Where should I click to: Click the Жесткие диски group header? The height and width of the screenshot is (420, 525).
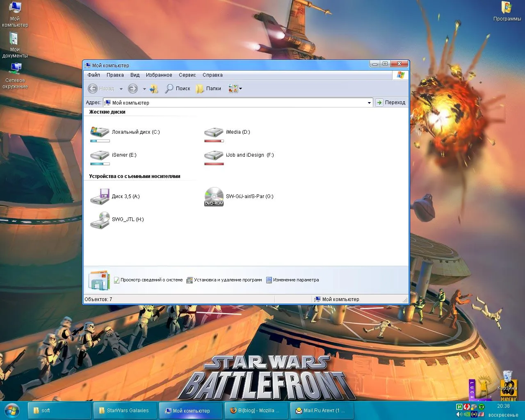107,112
